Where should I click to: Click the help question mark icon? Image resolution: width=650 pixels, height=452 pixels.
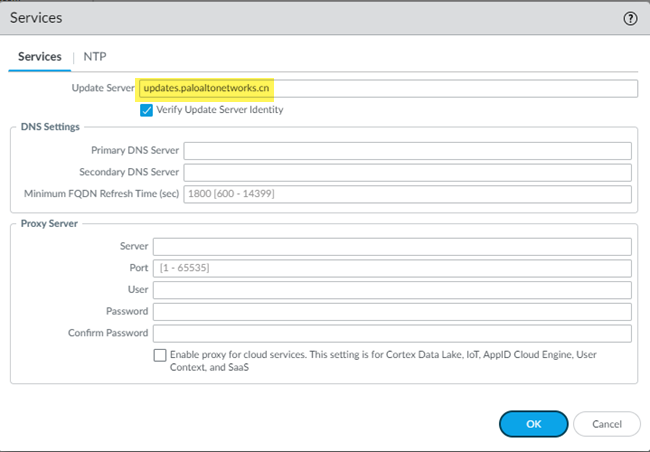(630, 18)
